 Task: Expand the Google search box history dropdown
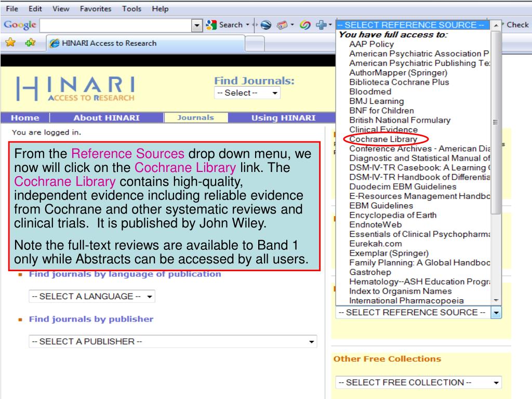197,25
